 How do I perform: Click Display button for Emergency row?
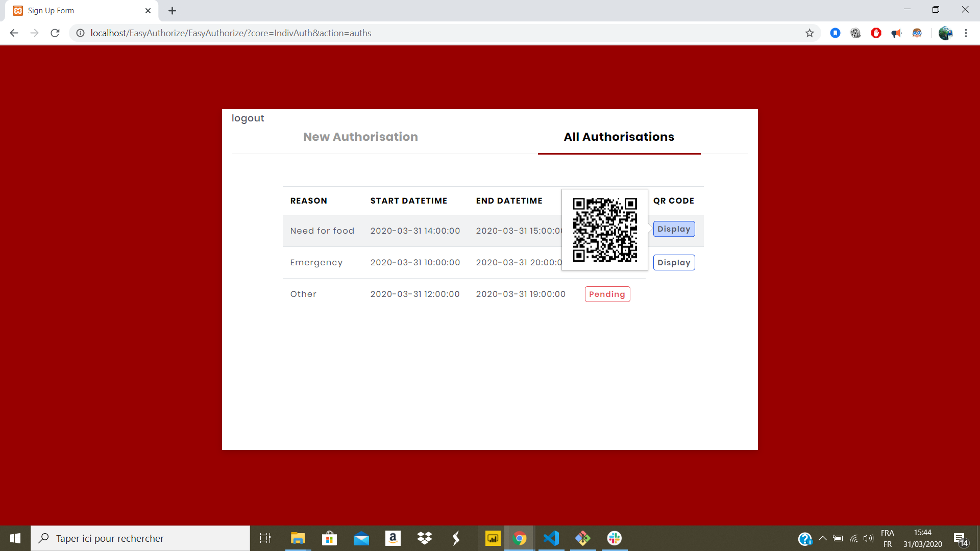tap(674, 263)
